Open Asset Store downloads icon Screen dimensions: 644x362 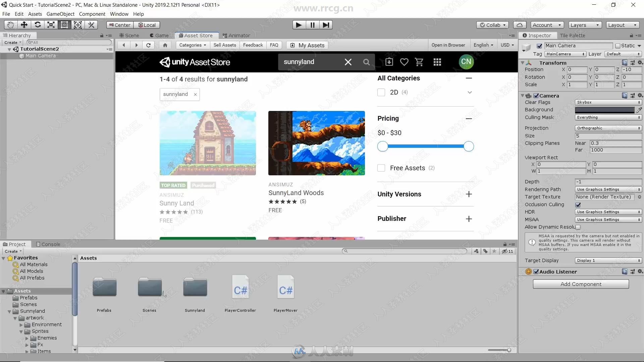[389, 62]
